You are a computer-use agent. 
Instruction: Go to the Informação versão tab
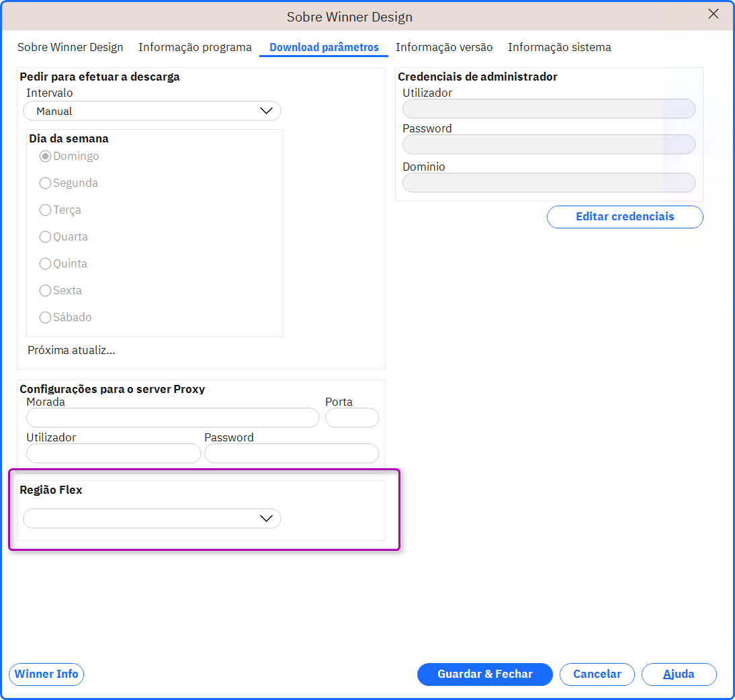click(x=444, y=47)
